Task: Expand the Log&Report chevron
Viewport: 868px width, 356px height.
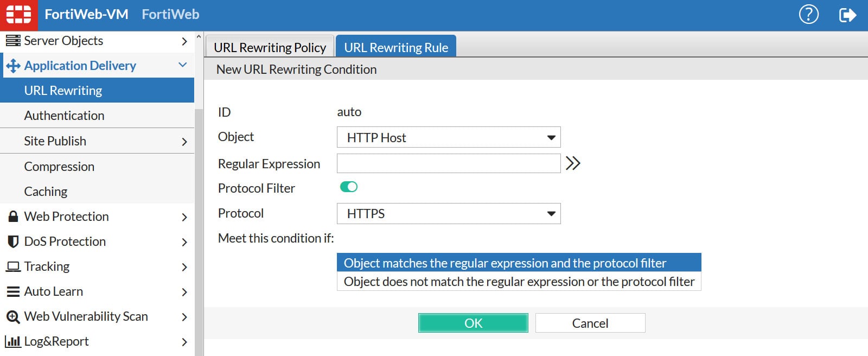Action: (x=184, y=342)
